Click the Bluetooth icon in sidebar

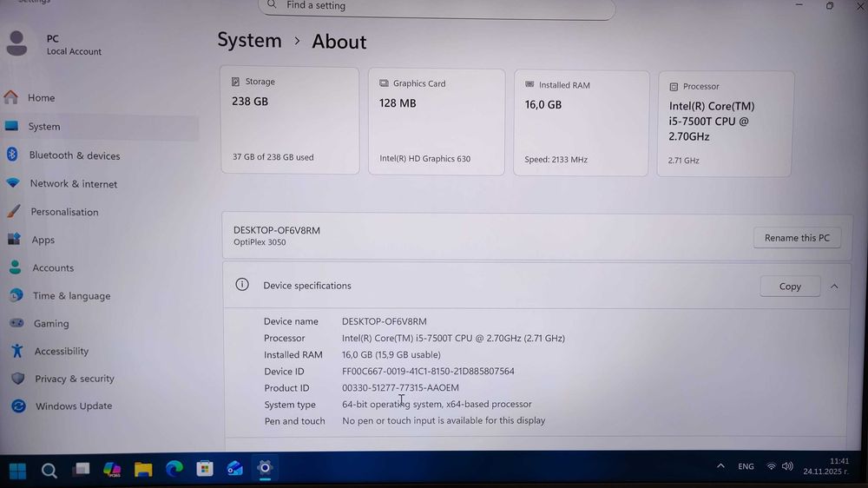(12, 155)
